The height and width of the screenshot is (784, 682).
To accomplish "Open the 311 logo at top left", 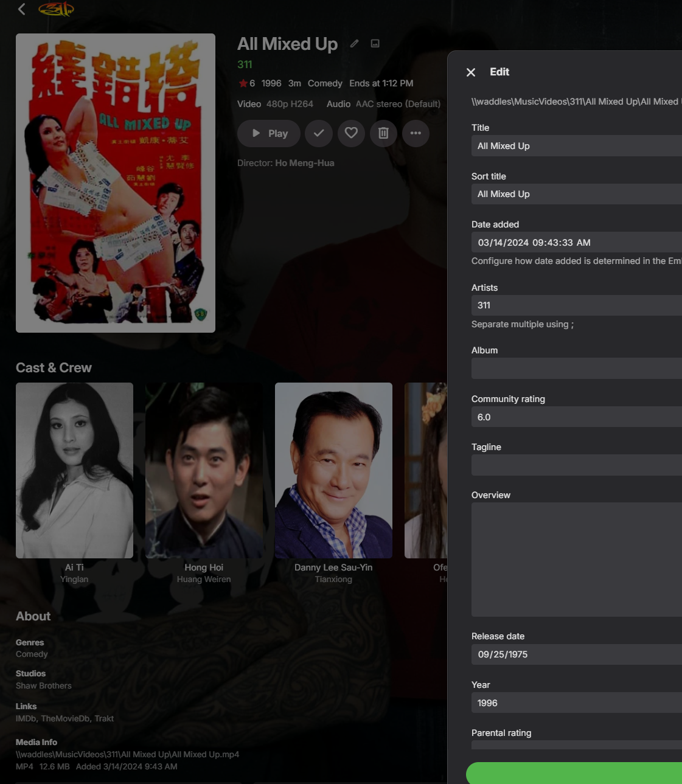I will pyautogui.click(x=56, y=9).
